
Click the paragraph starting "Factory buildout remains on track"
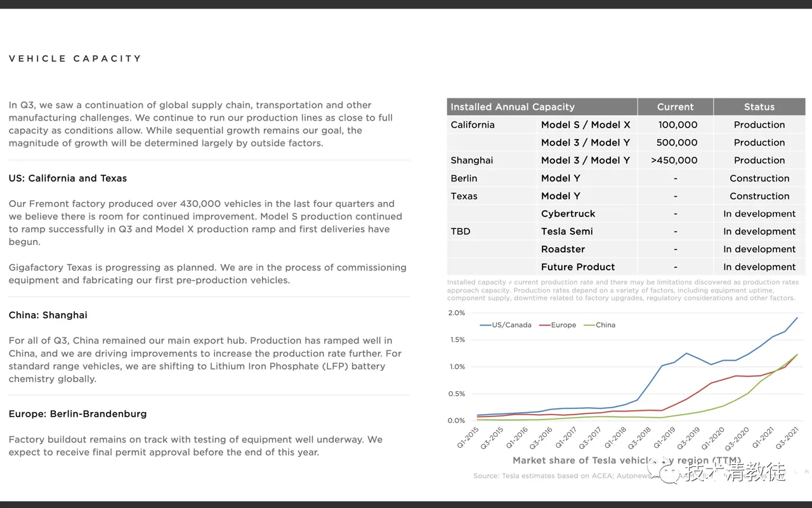point(195,446)
